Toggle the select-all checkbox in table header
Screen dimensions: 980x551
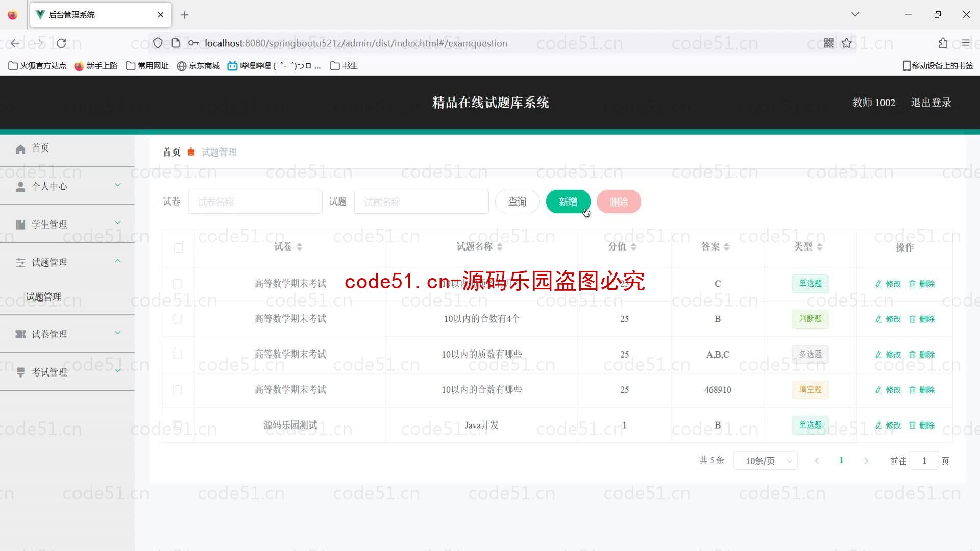coord(178,248)
